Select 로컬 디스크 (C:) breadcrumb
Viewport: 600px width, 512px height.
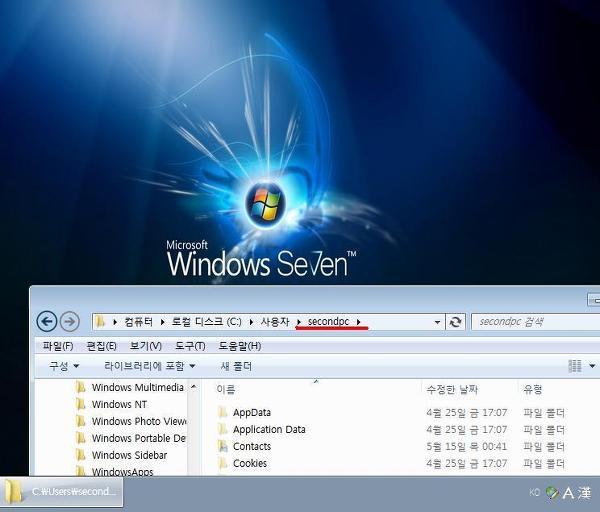tap(207, 322)
